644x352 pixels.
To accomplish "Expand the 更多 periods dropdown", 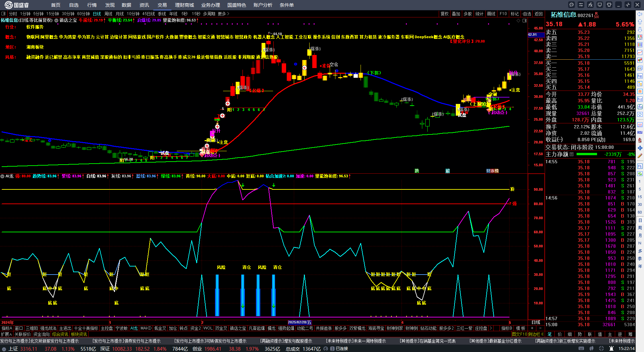I will coord(223,14).
